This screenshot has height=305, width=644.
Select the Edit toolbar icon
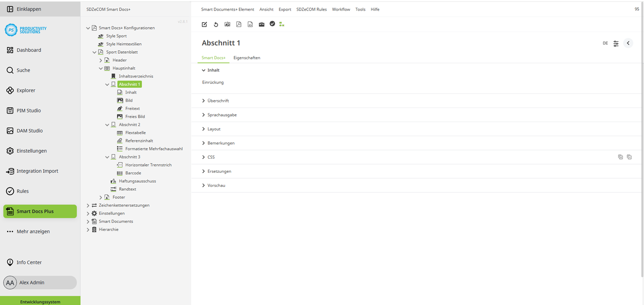click(x=204, y=24)
